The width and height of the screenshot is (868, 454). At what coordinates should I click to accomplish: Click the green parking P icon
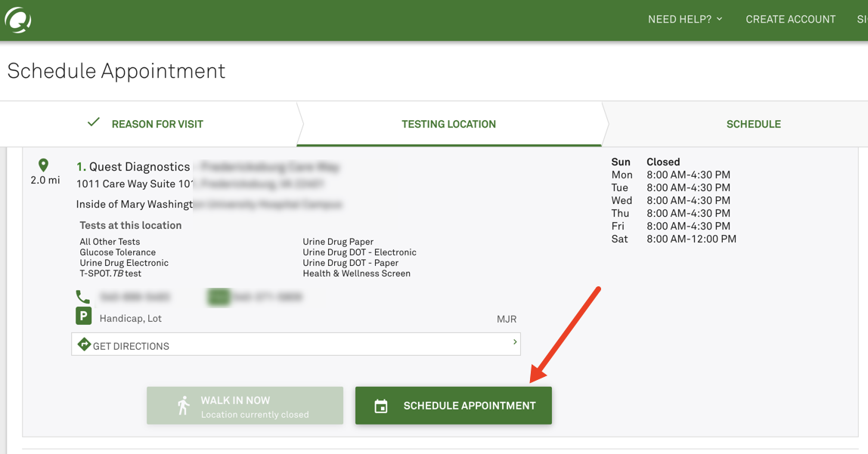click(84, 317)
